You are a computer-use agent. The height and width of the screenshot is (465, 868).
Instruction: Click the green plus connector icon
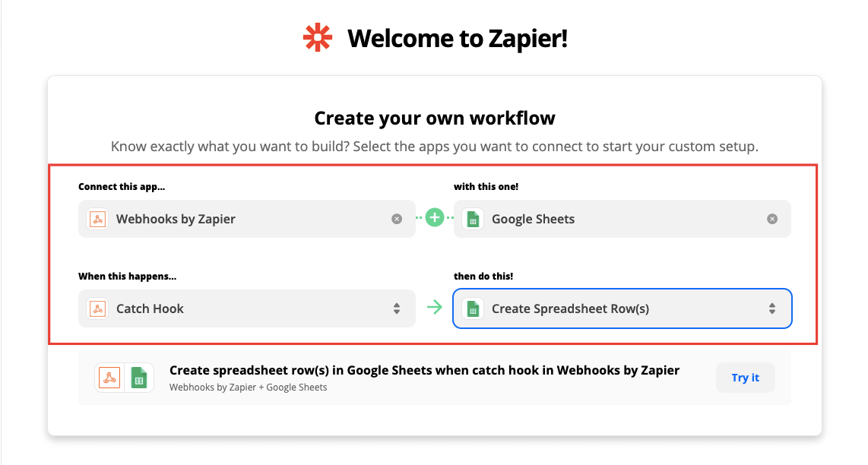[435, 217]
